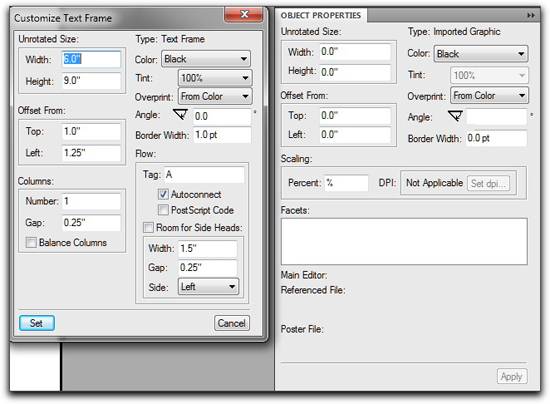Toggle the Balance Columns checkbox
The image size is (550, 404).
[31, 242]
